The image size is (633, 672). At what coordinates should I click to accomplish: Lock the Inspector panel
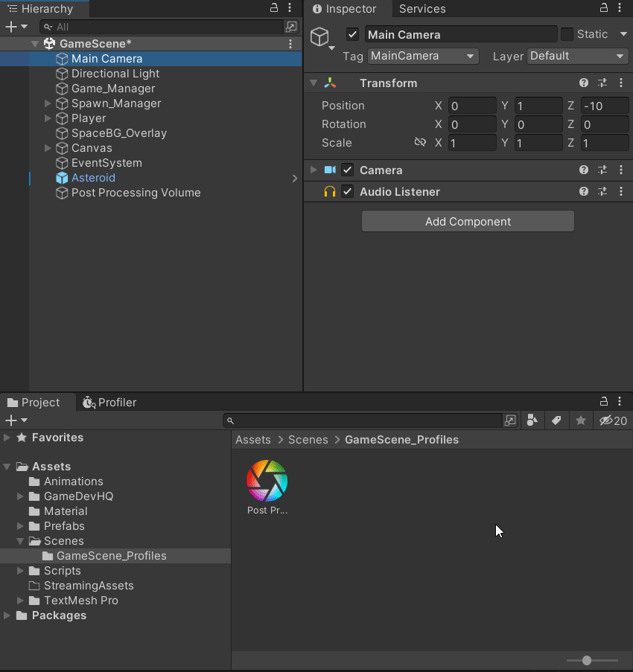603,7
